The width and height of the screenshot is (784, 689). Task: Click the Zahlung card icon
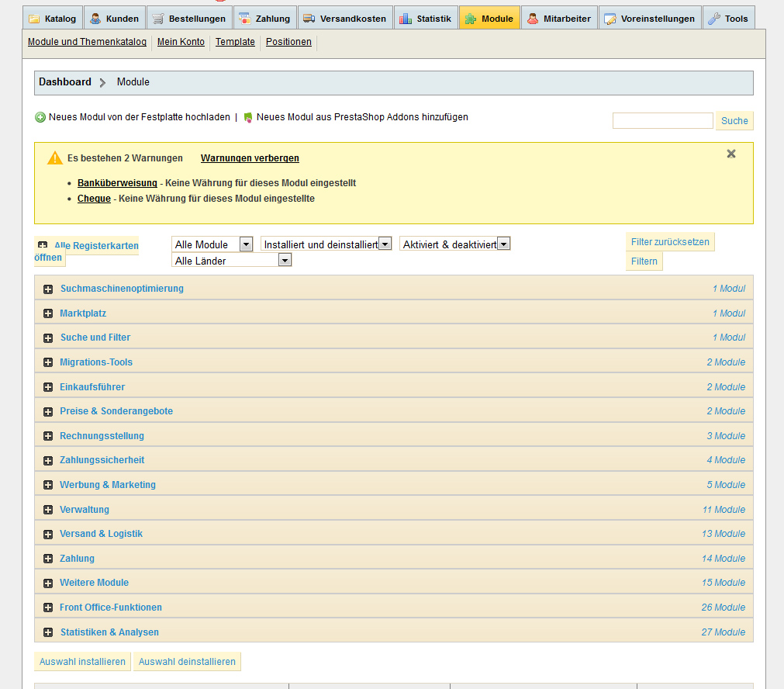[245, 19]
